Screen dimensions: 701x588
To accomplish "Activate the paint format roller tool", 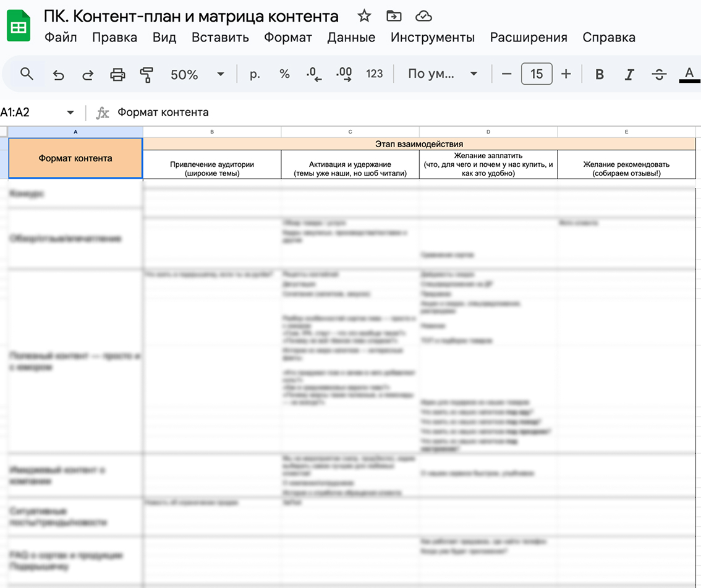I will pos(147,74).
